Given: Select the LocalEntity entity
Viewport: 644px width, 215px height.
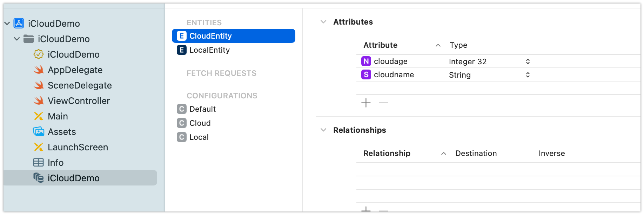Looking at the screenshot, I should coord(209,50).
